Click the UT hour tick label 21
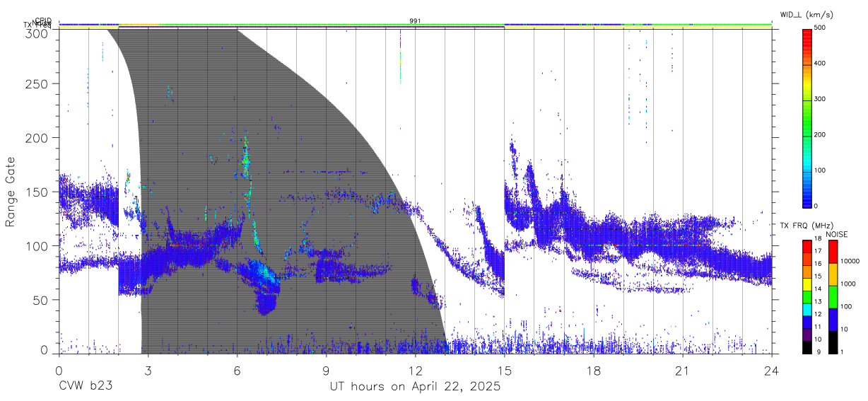The image size is (868, 401). 682,370
